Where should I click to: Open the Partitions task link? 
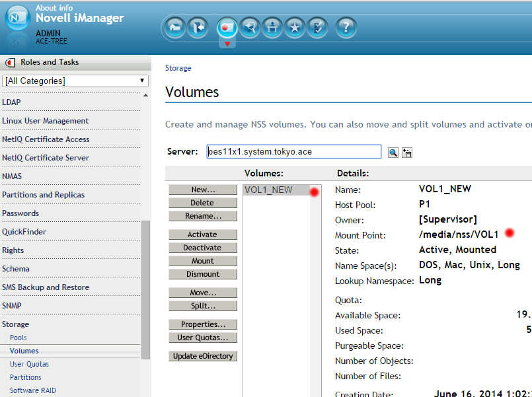[26, 377]
